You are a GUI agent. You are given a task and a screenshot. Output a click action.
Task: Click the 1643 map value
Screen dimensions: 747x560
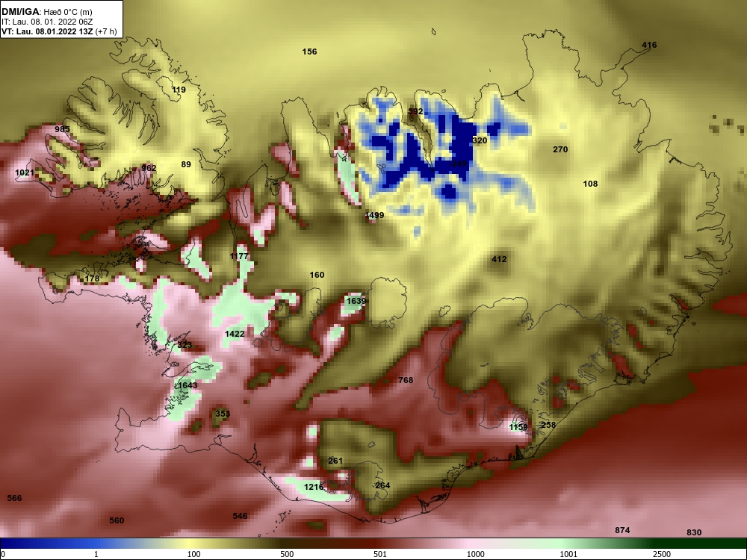[x=187, y=385]
